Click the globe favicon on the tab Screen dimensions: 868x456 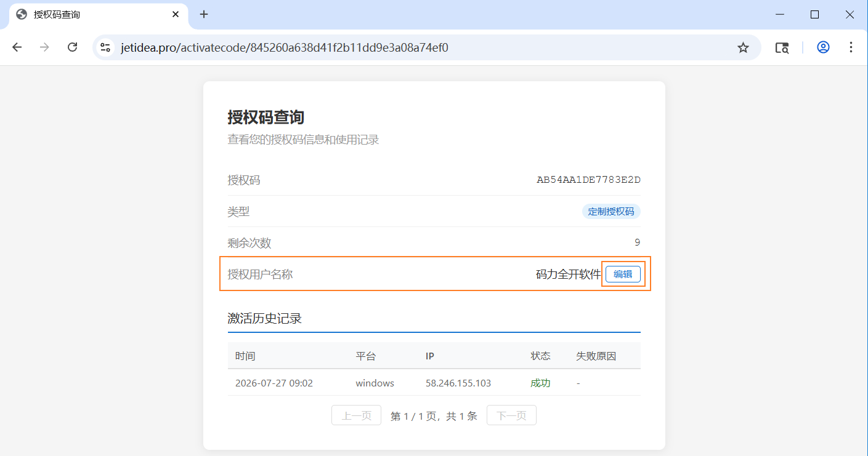click(22, 14)
